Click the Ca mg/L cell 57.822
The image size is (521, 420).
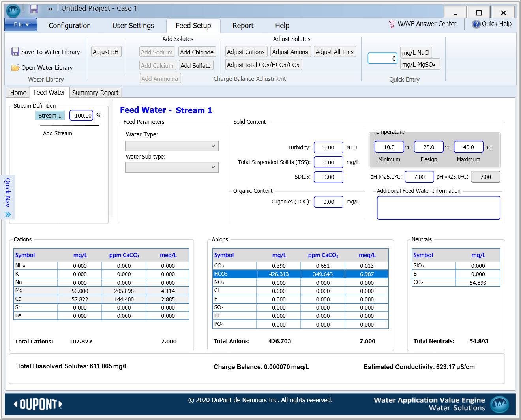tap(80, 299)
